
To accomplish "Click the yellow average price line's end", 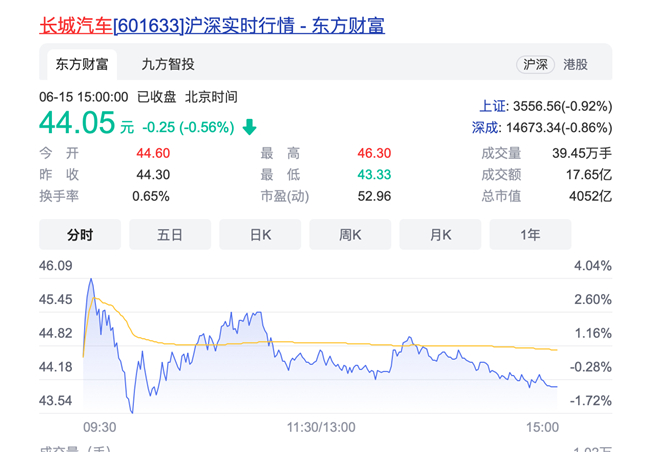I will point(555,350).
